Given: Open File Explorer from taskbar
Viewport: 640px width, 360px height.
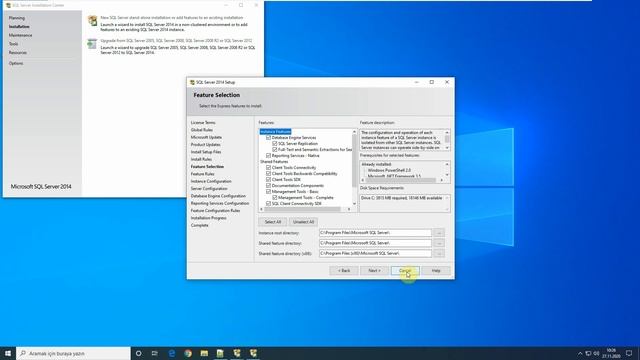Looking at the screenshot, I should click(204, 353).
